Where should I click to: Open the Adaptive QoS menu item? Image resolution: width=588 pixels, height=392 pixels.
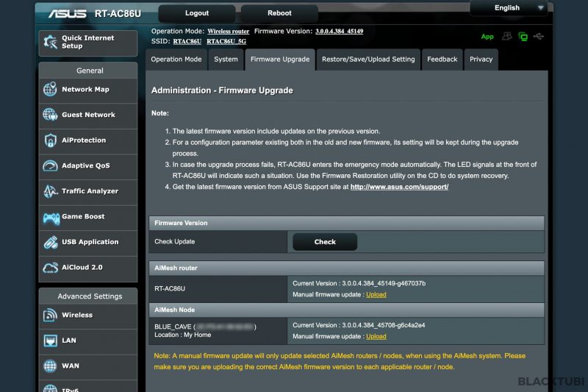pos(88,166)
